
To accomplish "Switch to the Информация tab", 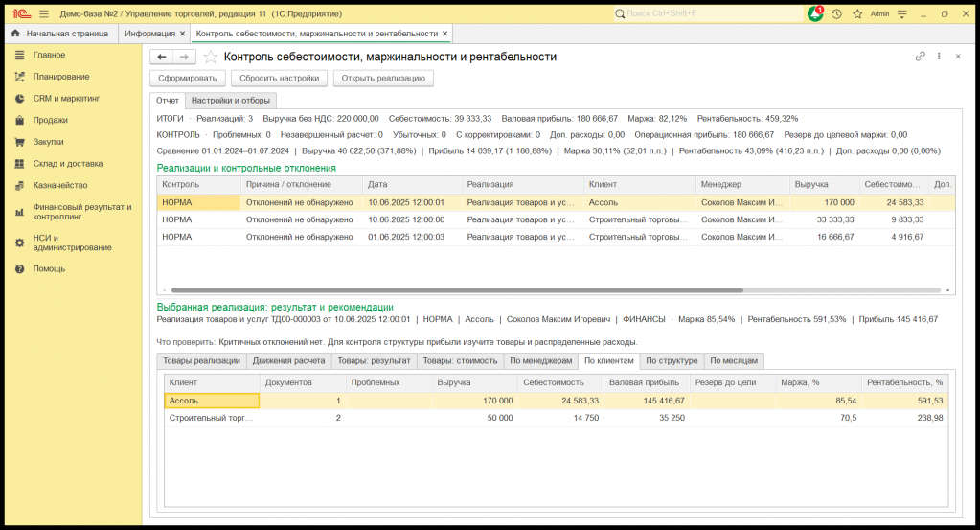I will click(150, 34).
